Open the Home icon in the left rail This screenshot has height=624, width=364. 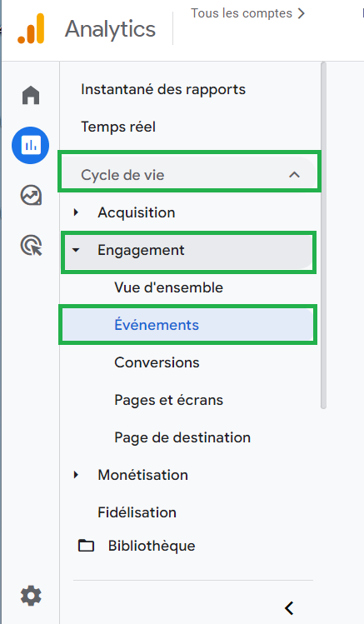coord(31,95)
